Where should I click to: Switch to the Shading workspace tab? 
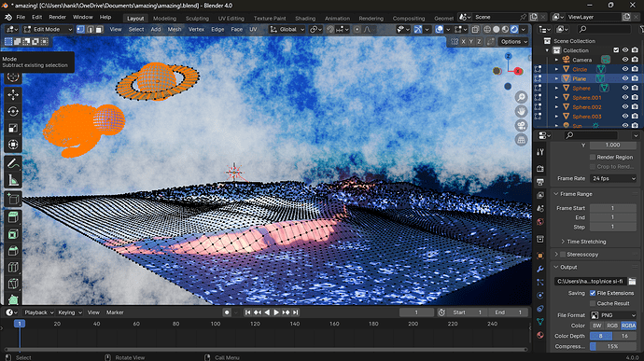tap(305, 19)
